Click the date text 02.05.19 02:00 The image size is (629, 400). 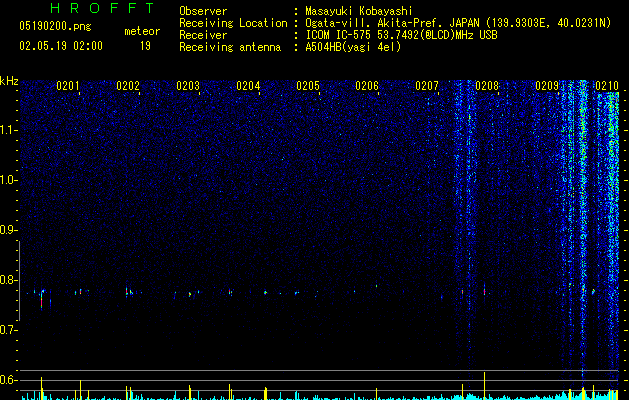click(x=61, y=46)
